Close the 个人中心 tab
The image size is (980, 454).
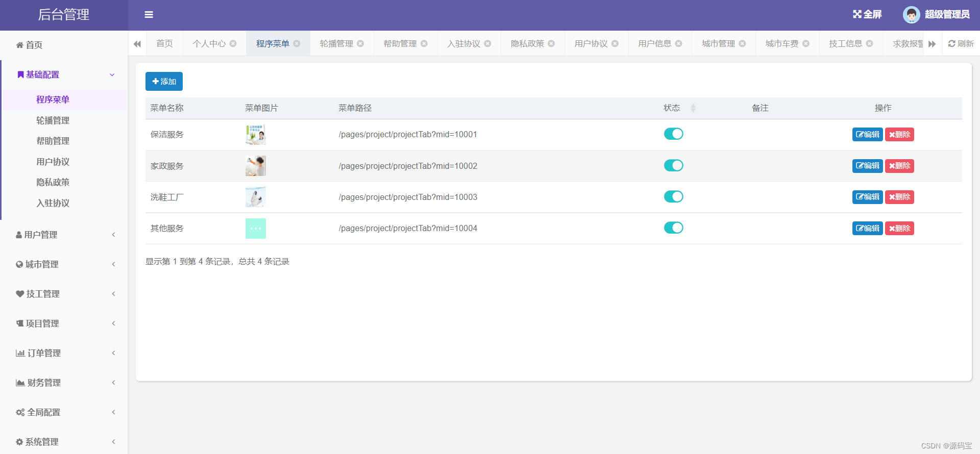pyautogui.click(x=233, y=43)
